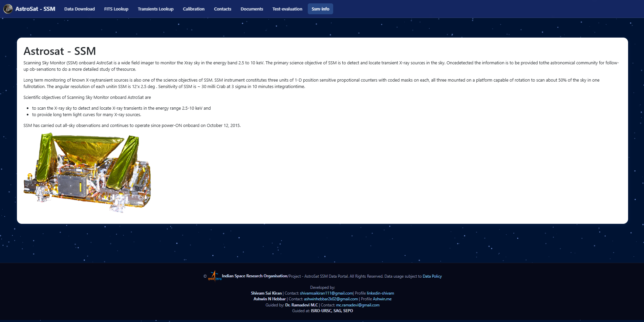This screenshot has height=322, width=644.
Task: Open Test-evaluation nav link
Action: point(287,9)
